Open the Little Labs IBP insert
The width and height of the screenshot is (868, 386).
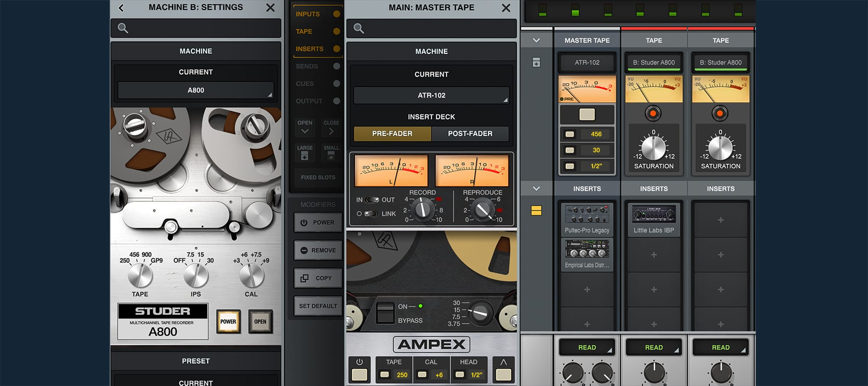click(654, 219)
